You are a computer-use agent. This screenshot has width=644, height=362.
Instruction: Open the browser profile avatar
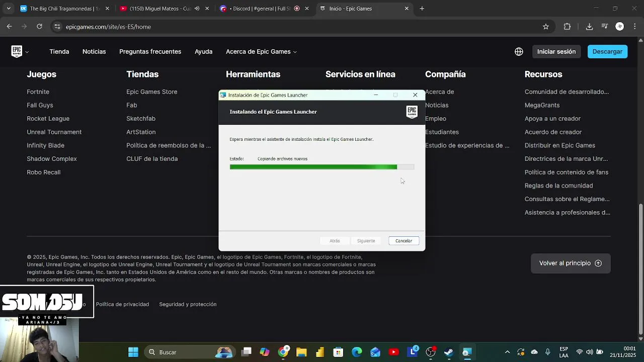[x=620, y=27]
